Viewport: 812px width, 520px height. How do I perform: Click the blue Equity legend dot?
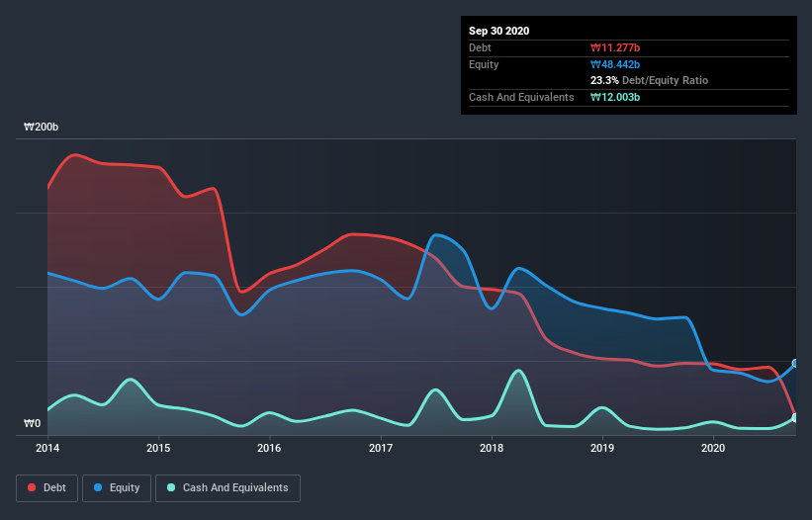98,487
